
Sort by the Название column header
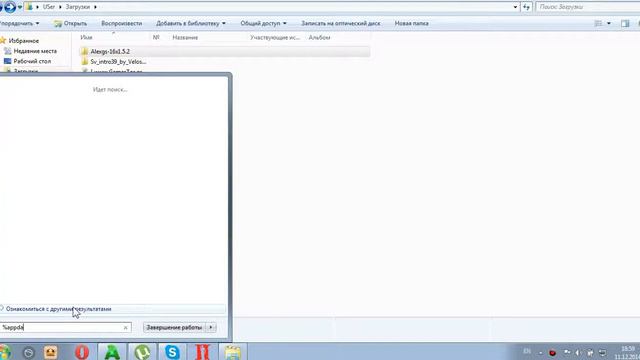pos(185,37)
